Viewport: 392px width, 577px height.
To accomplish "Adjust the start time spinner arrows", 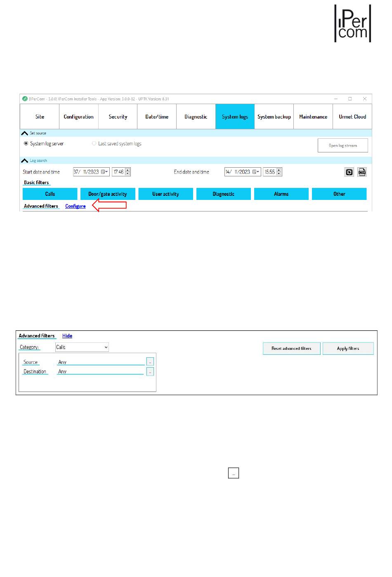I will [128, 172].
